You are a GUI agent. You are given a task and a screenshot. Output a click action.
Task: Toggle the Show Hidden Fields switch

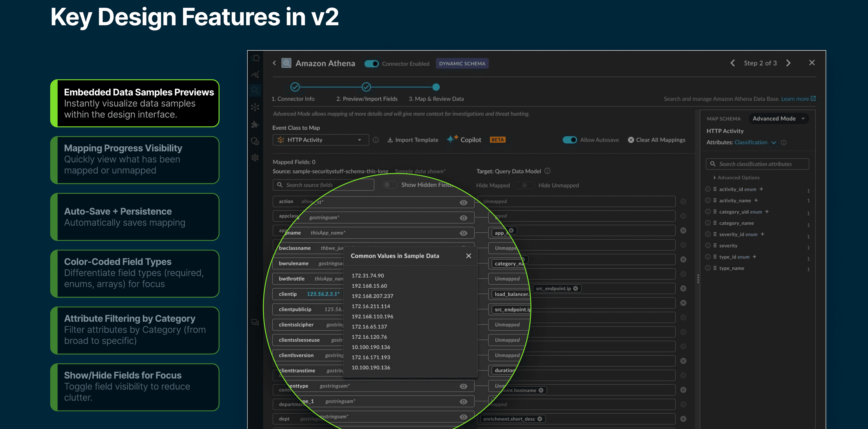coord(390,184)
